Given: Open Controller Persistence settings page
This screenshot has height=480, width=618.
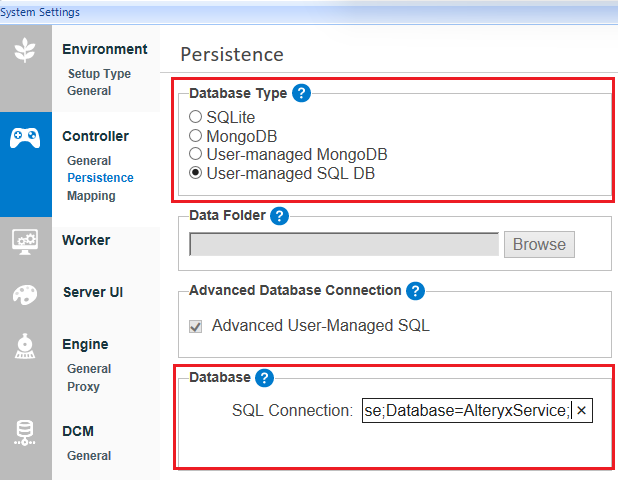Looking at the screenshot, I should click(x=100, y=178).
